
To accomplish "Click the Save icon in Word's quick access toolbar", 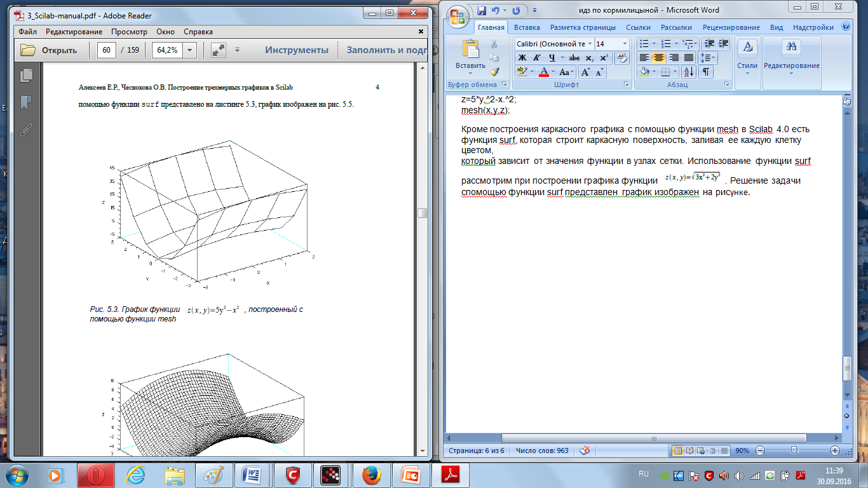I will pyautogui.click(x=481, y=10).
